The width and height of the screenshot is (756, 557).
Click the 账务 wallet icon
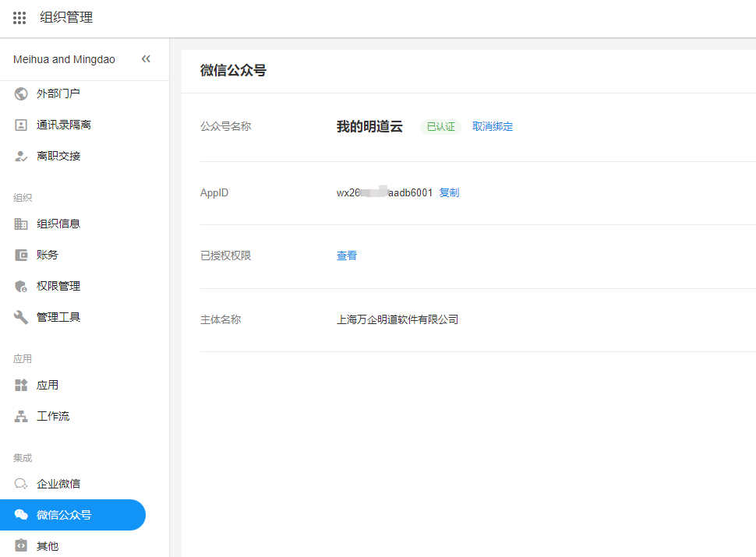click(x=21, y=255)
